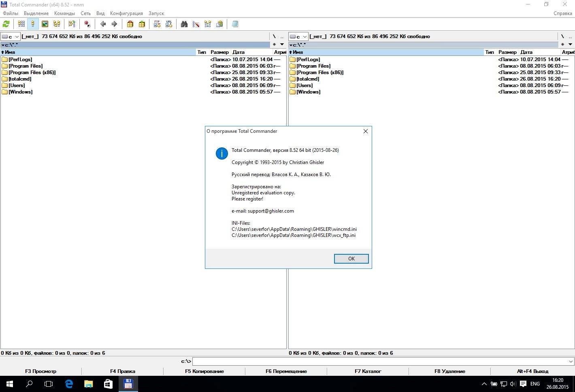Image resolution: width=575 pixels, height=392 pixels.
Task: Expand the command line history dropdown
Action: (571, 361)
